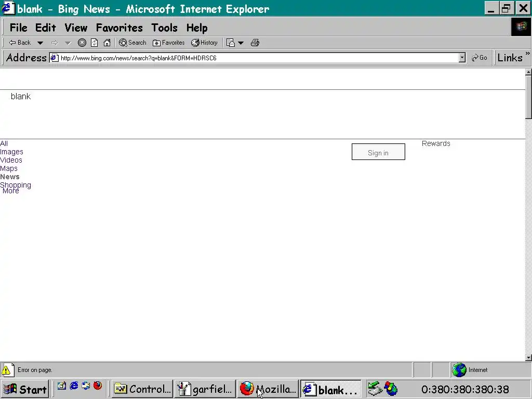Image resolution: width=532 pixels, height=399 pixels.
Task: Print the page with the printer icon
Action: tap(255, 43)
